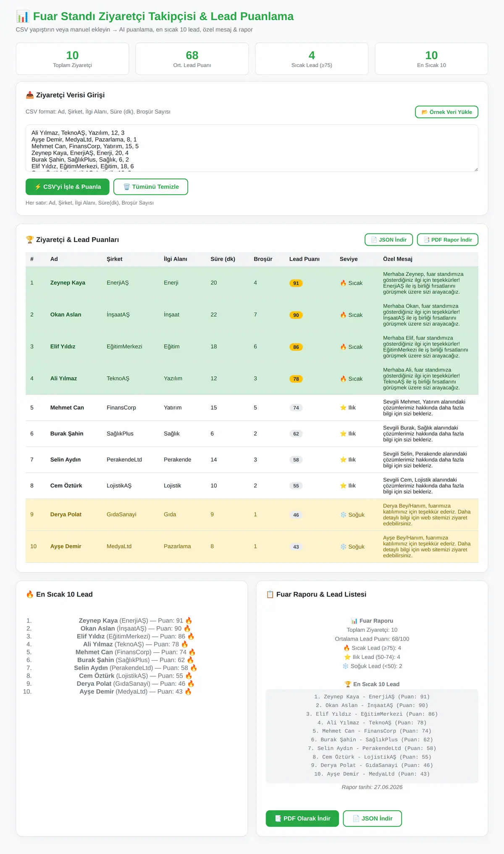Click the name Elif Yıldız in the table
Screen dimensions: 504x854
63,346
